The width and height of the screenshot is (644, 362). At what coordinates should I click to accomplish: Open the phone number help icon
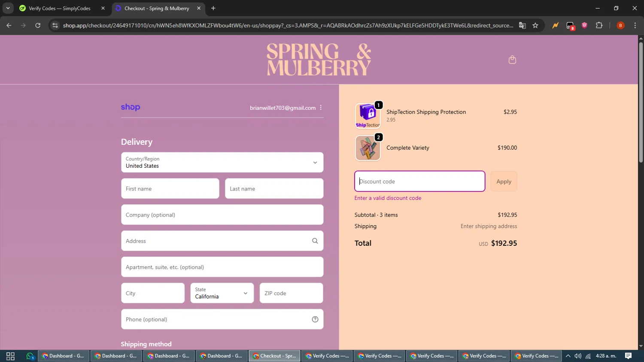[x=315, y=320]
